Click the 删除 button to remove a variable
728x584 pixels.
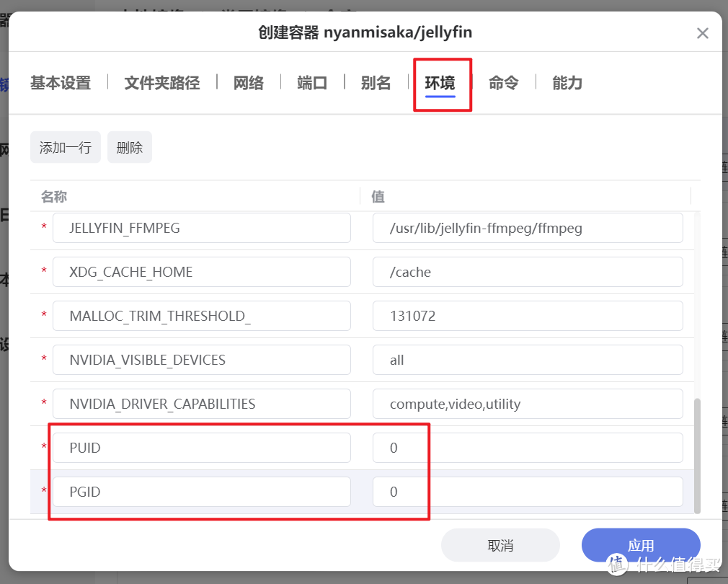[129, 147]
